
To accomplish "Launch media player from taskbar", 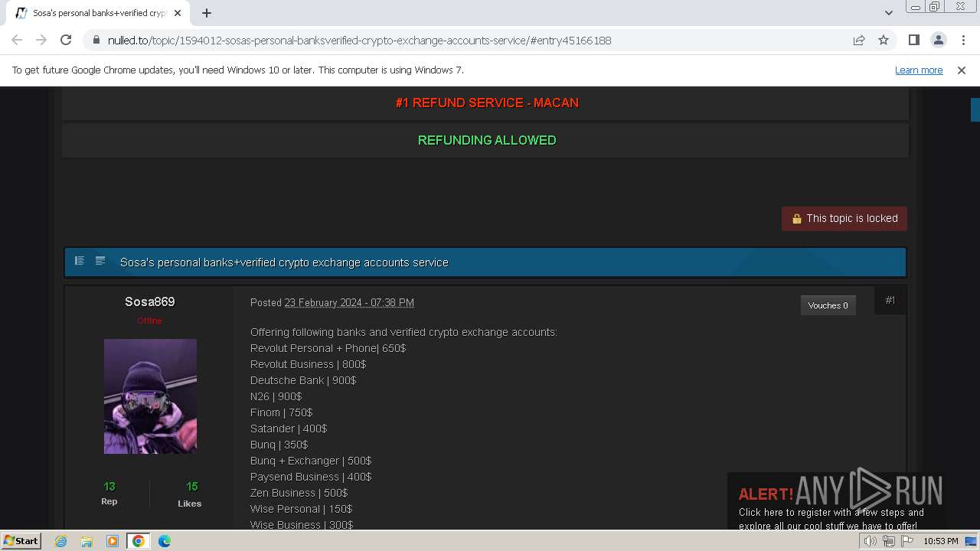I will [113, 541].
